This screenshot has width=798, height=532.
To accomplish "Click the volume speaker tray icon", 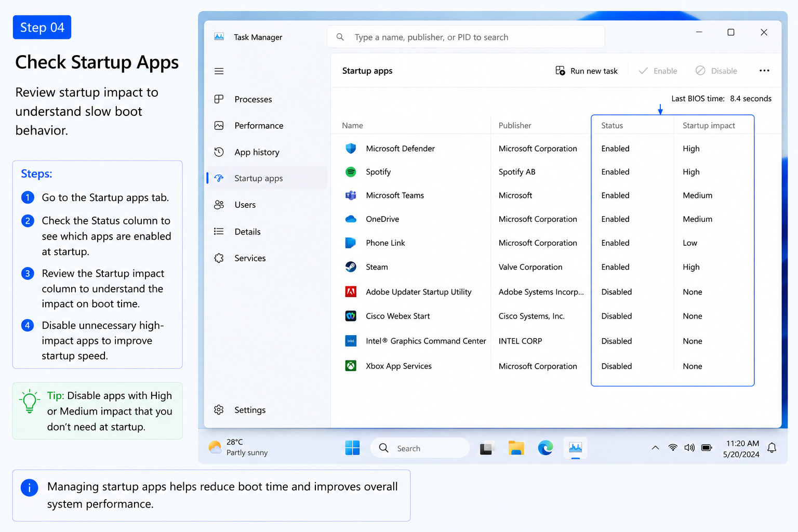I will [689, 447].
